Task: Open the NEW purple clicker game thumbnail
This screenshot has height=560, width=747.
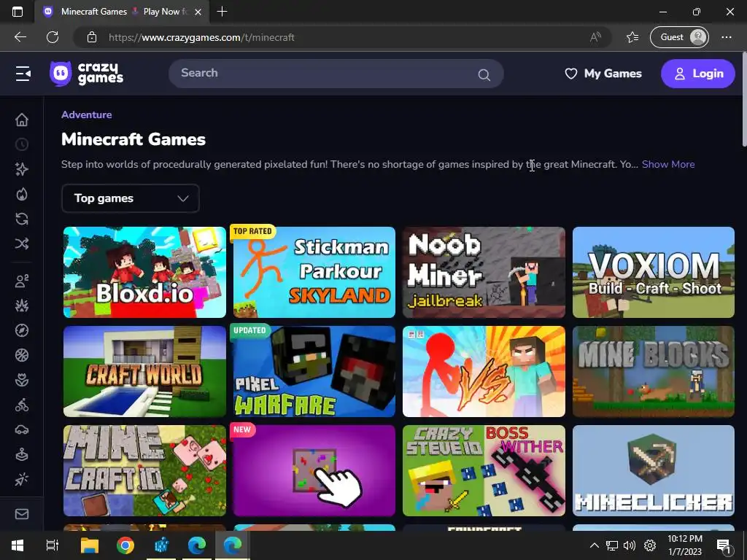Action: pos(314,471)
